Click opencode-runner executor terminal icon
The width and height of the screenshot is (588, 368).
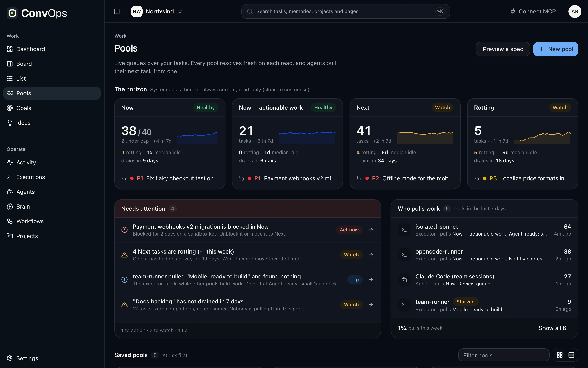[404, 255]
